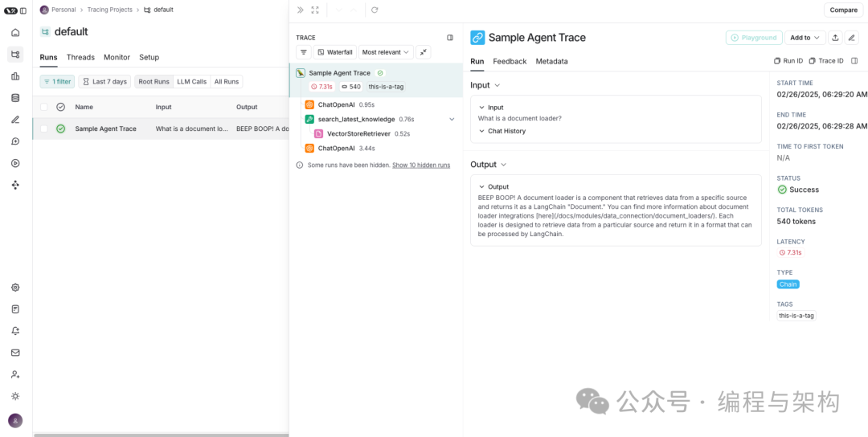Click the trace filter icon
The height and width of the screenshot is (437, 868).
click(x=303, y=52)
